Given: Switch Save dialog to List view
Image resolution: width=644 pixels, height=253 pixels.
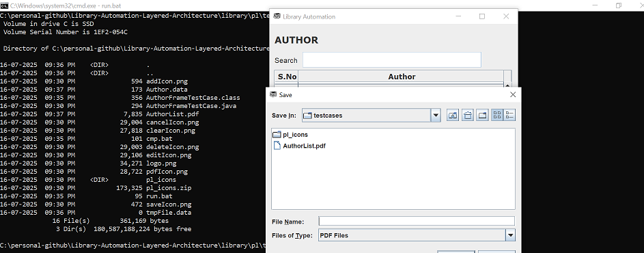Looking at the screenshot, I should (x=497, y=115).
